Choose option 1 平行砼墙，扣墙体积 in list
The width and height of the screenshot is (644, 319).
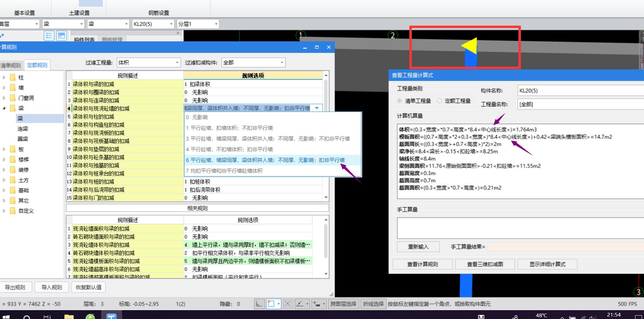point(273,128)
